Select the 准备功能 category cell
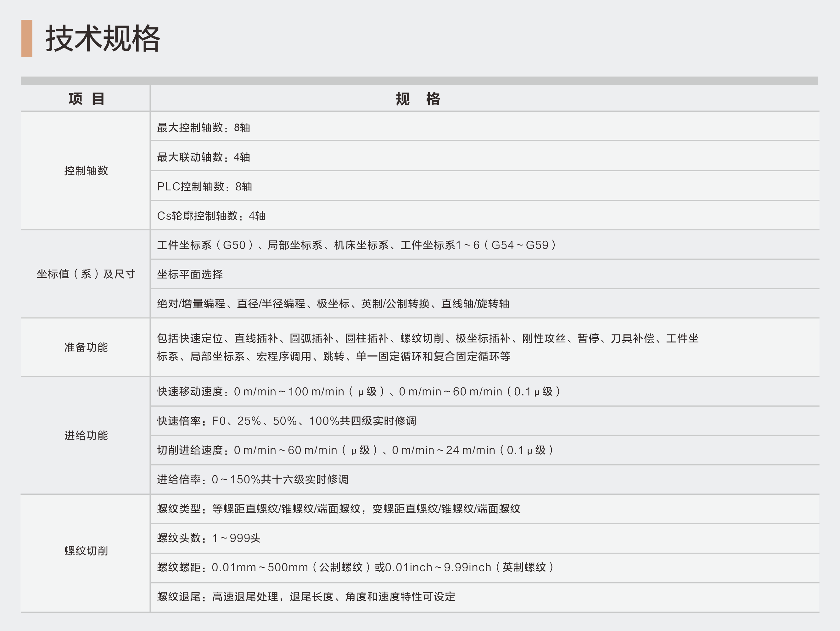 (86, 347)
